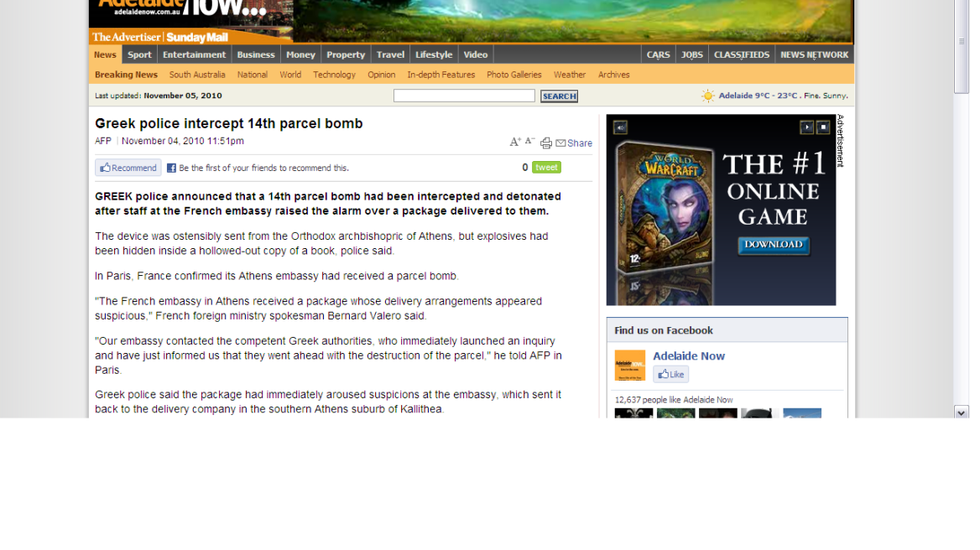Click the sunny weather icon for Adelaide

click(708, 96)
